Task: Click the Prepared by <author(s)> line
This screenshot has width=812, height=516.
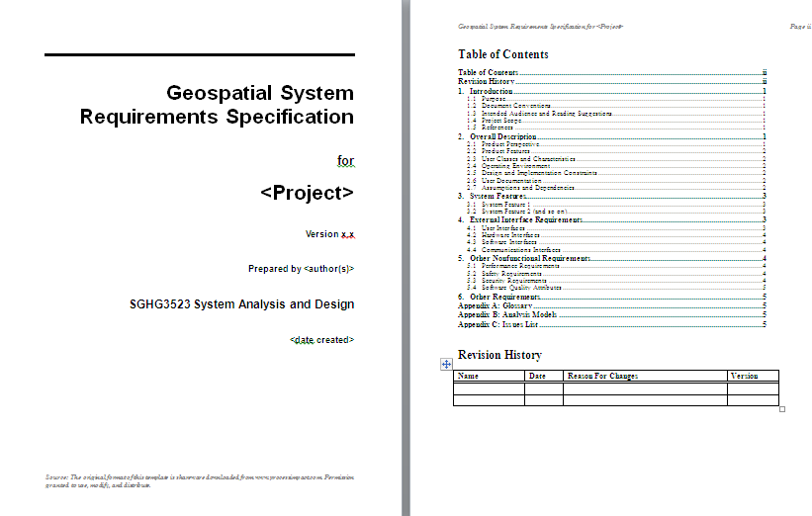Action: pos(301,269)
